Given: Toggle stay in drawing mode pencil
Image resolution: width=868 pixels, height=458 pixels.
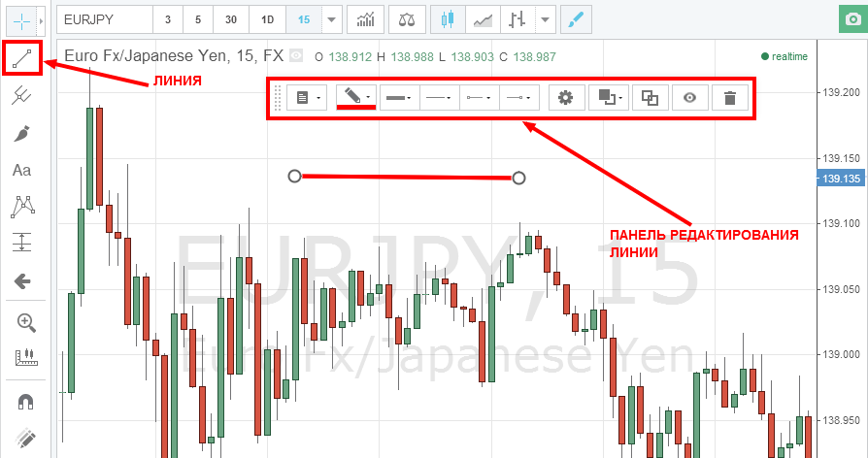Looking at the screenshot, I should coord(25,439).
